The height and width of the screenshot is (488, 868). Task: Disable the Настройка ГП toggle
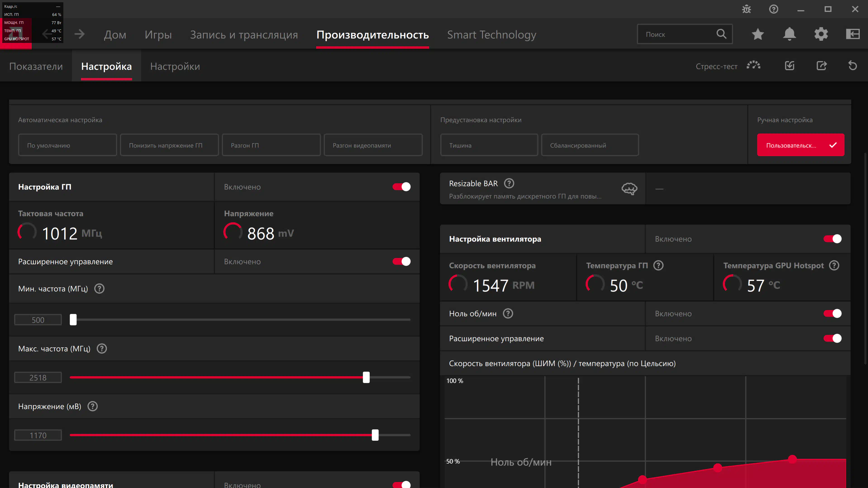(x=401, y=187)
